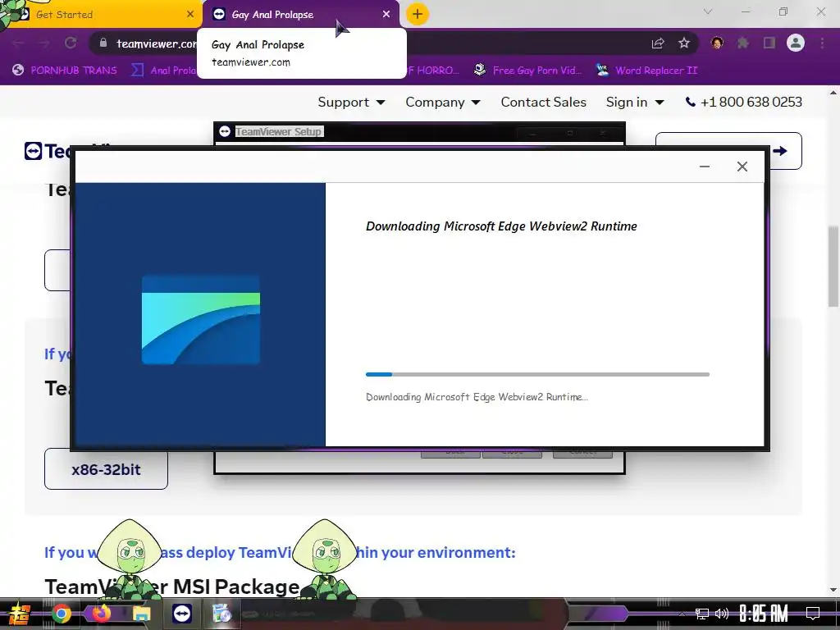Image resolution: width=840 pixels, height=630 pixels.
Task: Open Google Chrome from the taskbar
Action: coord(61,614)
